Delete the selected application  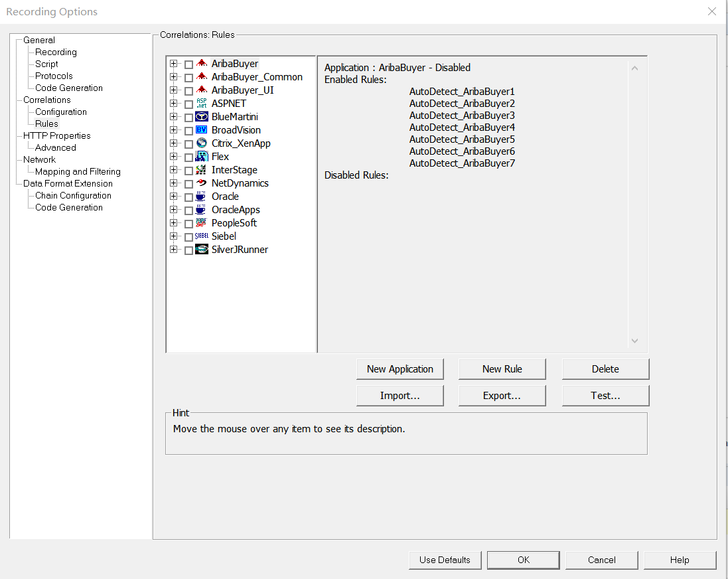[x=605, y=369]
